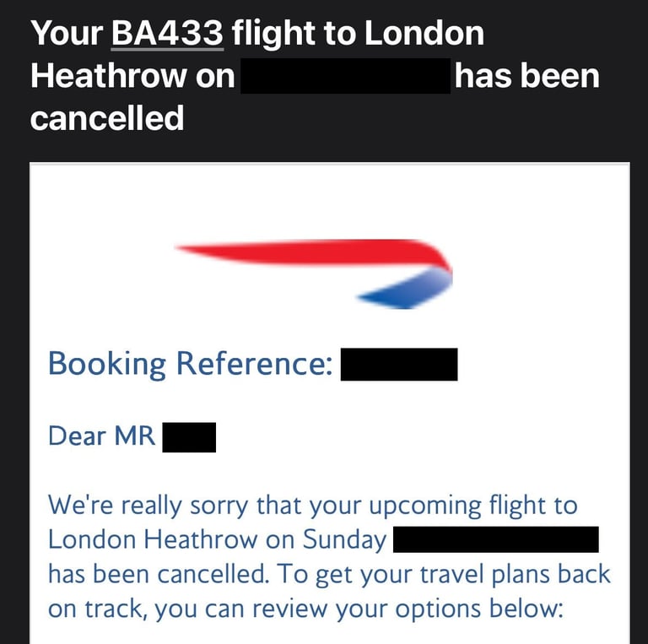Click 'has been cancelled.' in the body
This screenshot has height=644, width=648.
(x=158, y=574)
